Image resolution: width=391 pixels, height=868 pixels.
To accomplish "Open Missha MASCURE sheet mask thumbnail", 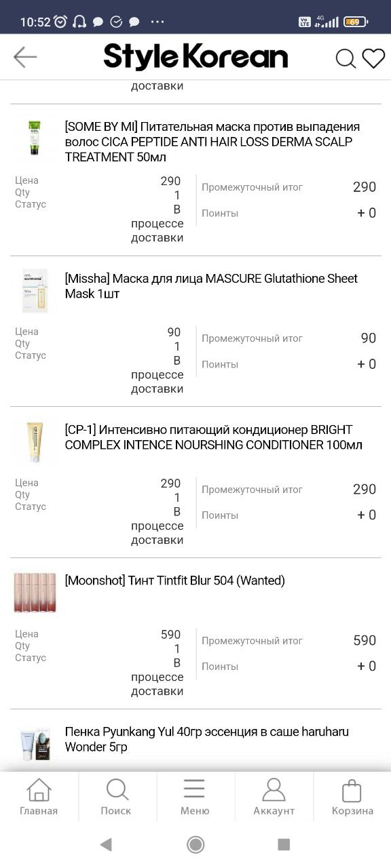I will coord(35,290).
